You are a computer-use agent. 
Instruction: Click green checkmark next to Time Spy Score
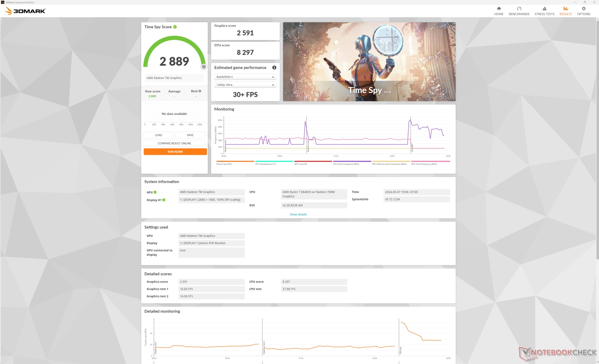(175, 27)
